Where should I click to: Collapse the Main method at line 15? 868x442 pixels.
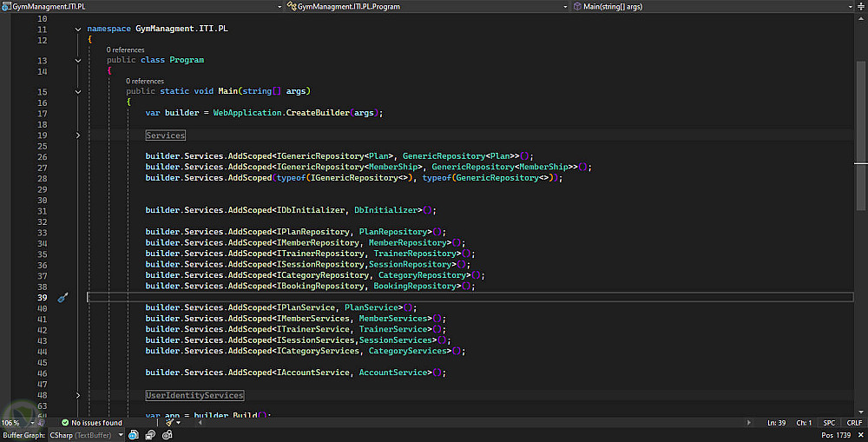pyautogui.click(x=78, y=92)
